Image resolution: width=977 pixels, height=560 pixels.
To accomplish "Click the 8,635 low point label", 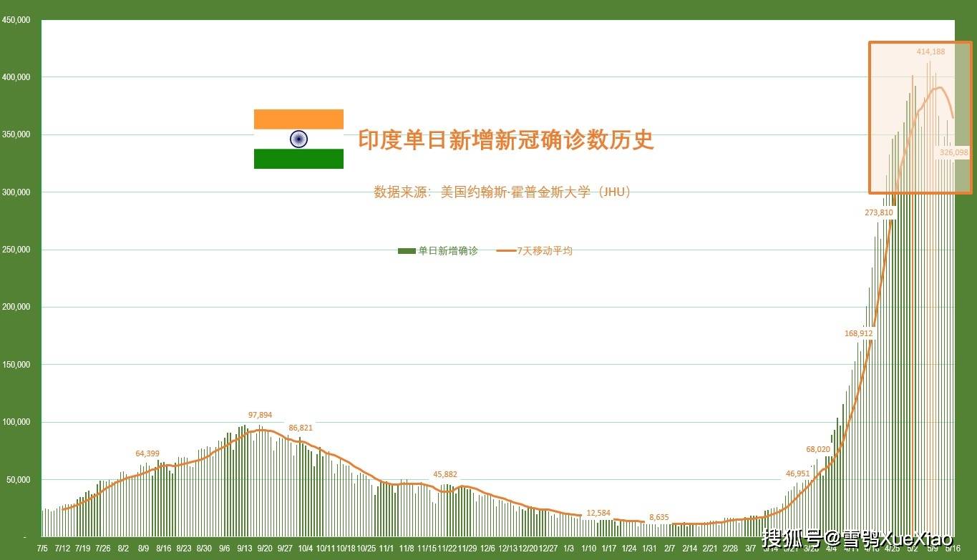I will pyautogui.click(x=658, y=517).
